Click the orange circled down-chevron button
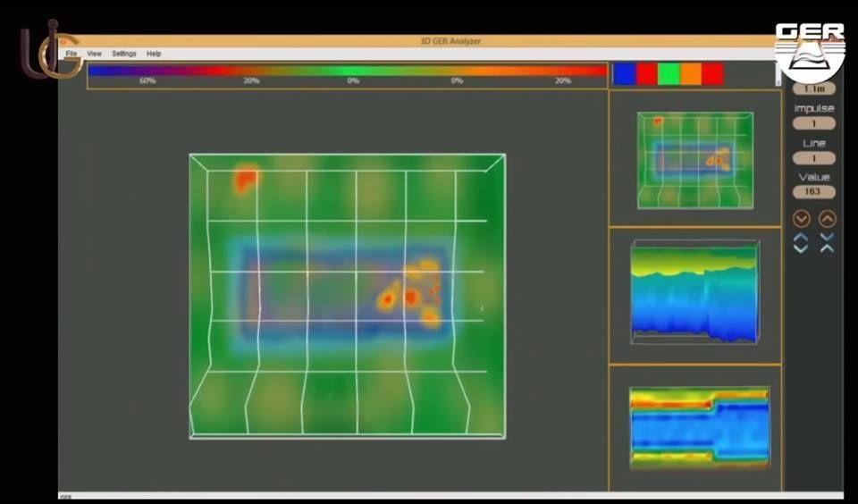 coord(802,218)
